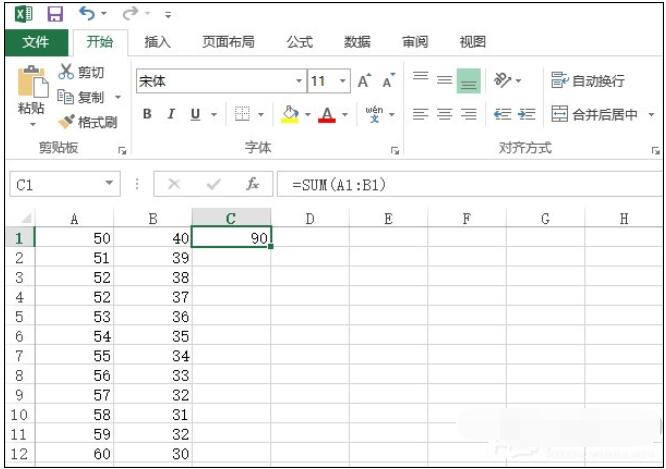Open the 复制 copy options arrow
The height and width of the screenshot is (469, 666).
coord(118,97)
